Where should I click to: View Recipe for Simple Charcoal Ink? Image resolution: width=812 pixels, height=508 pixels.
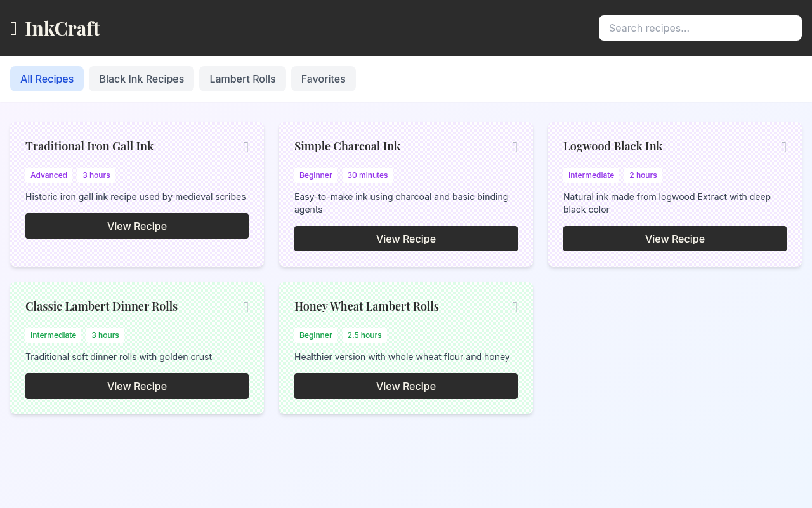(406, 239)
